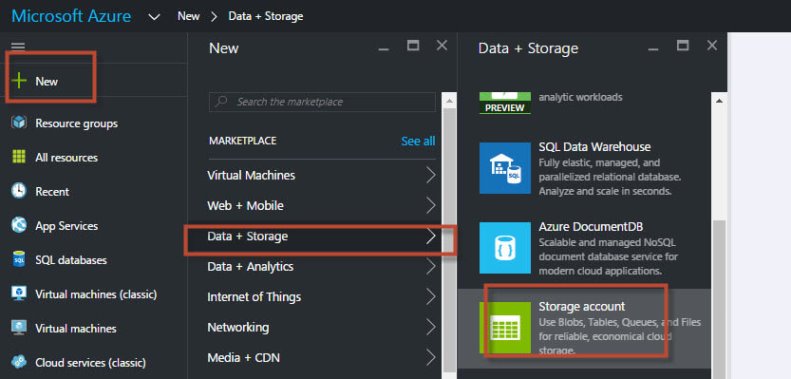This screenshot has height=379, width=791.
Task: Click the All resources grid icon
Action: coord(19,157)
